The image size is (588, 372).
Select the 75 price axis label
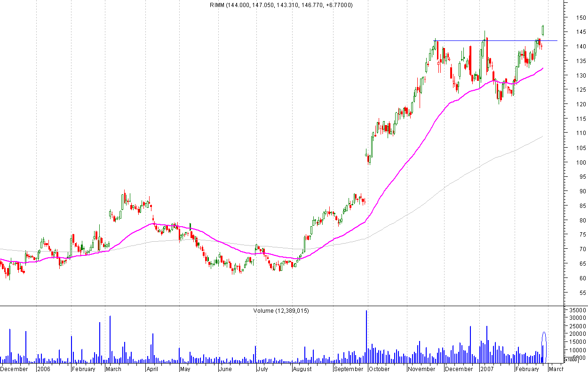tap(582, 235)
